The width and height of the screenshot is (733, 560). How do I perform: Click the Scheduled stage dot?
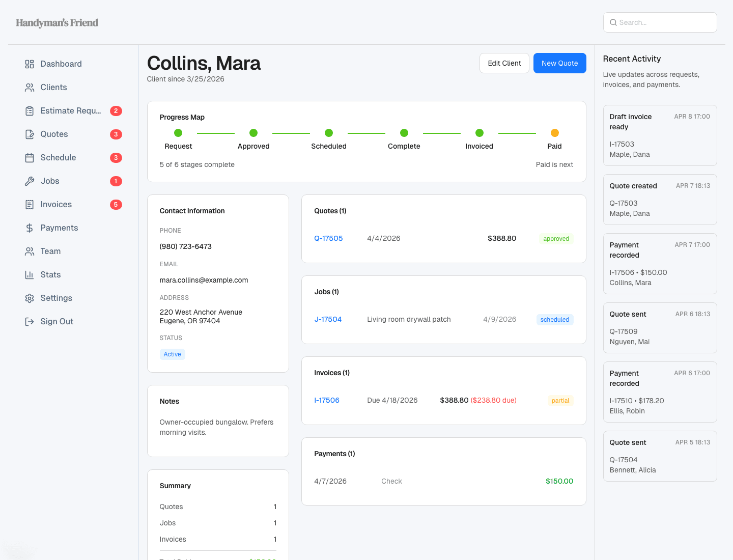tap(329, 133)
